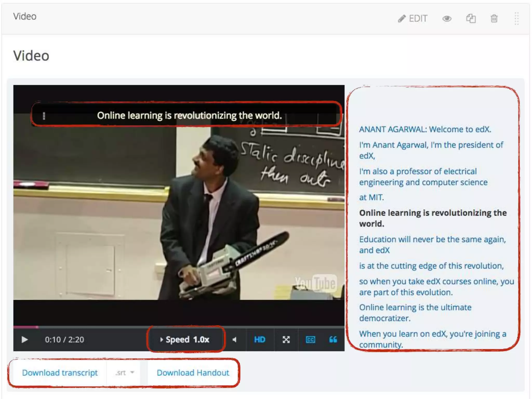The height and width of the screenshot is (399, 532).
Task: Grab the drag handle dots
Action: coord(516,18)
